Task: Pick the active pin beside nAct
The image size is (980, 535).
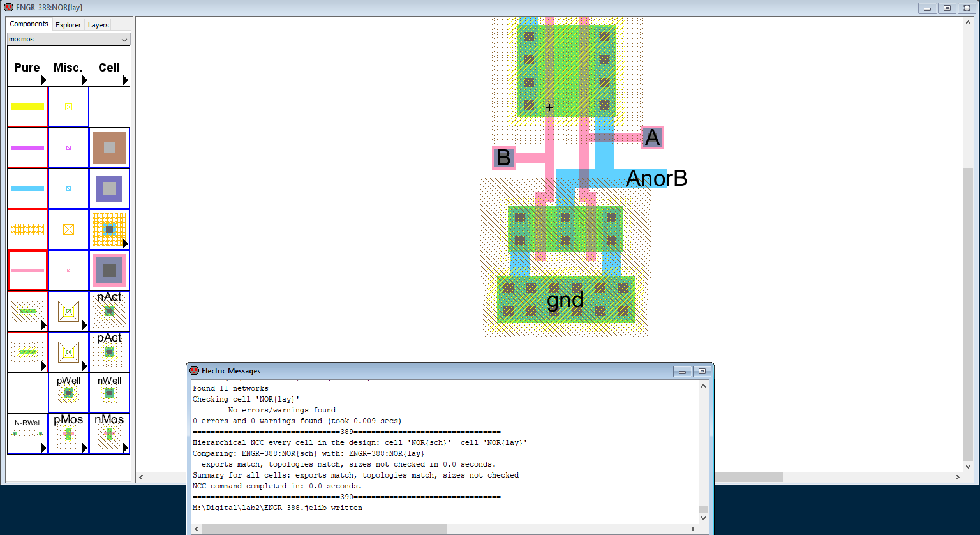Action: tap(68, 311)
